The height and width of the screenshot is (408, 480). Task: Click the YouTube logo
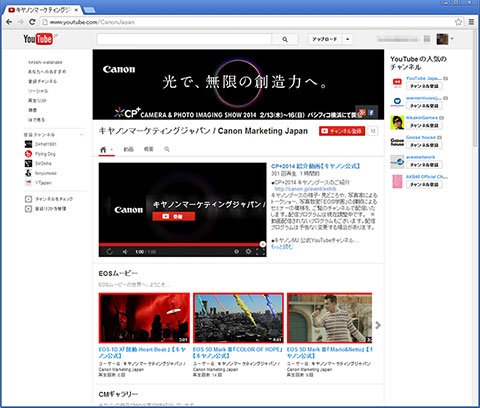(38, 39)
